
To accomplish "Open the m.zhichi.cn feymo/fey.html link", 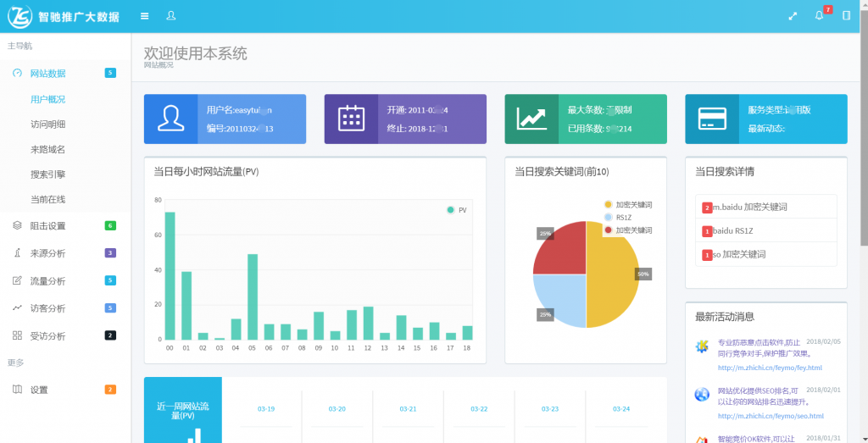I will [770, 368].
